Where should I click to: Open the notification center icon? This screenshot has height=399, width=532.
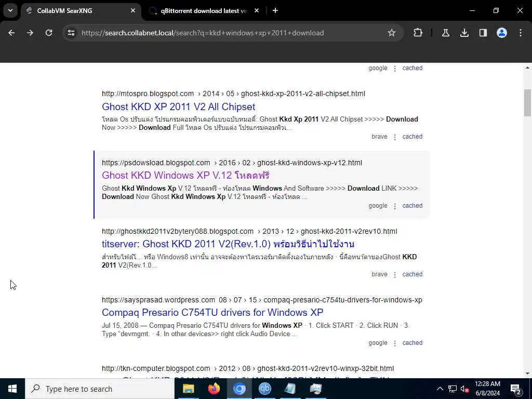click(x=515, y=389)
